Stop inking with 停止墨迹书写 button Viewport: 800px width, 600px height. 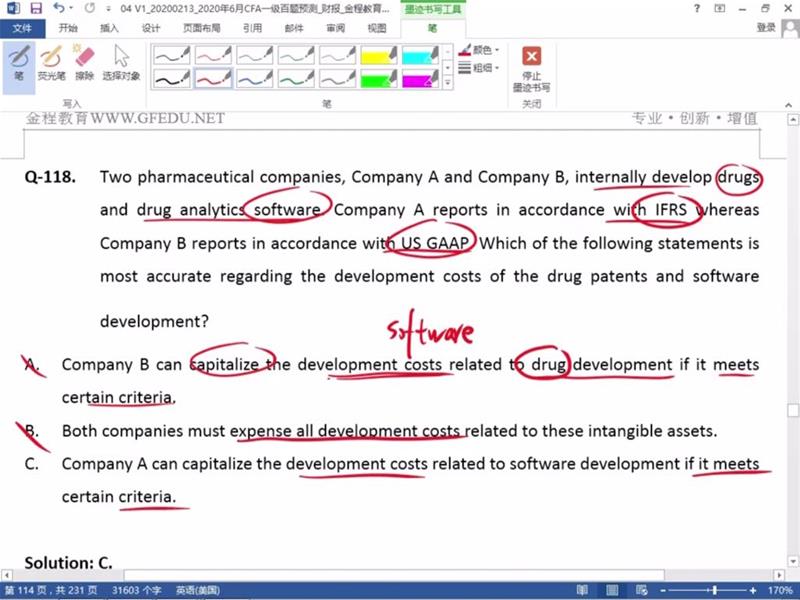point(532,68)
